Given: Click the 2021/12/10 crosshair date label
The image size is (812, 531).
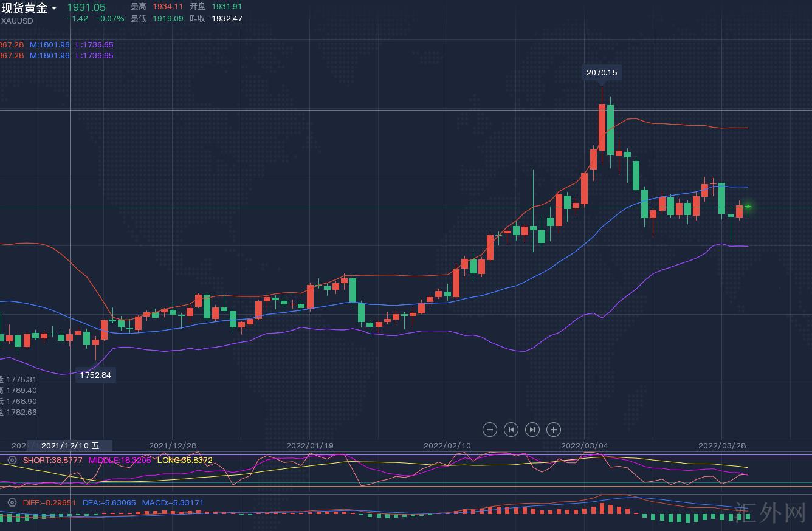Looking at the screenshot, I should pos(70,445).
